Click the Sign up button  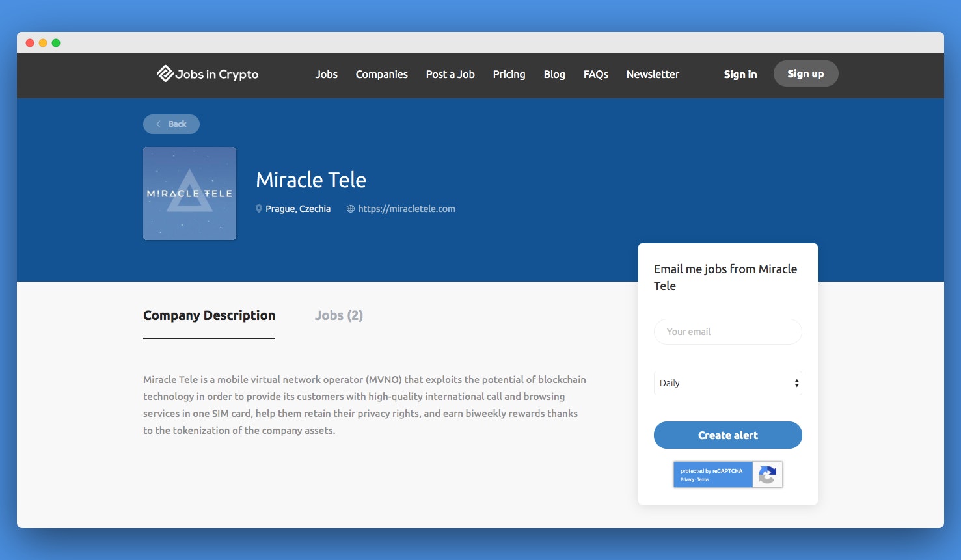click(x=805, y=73)
